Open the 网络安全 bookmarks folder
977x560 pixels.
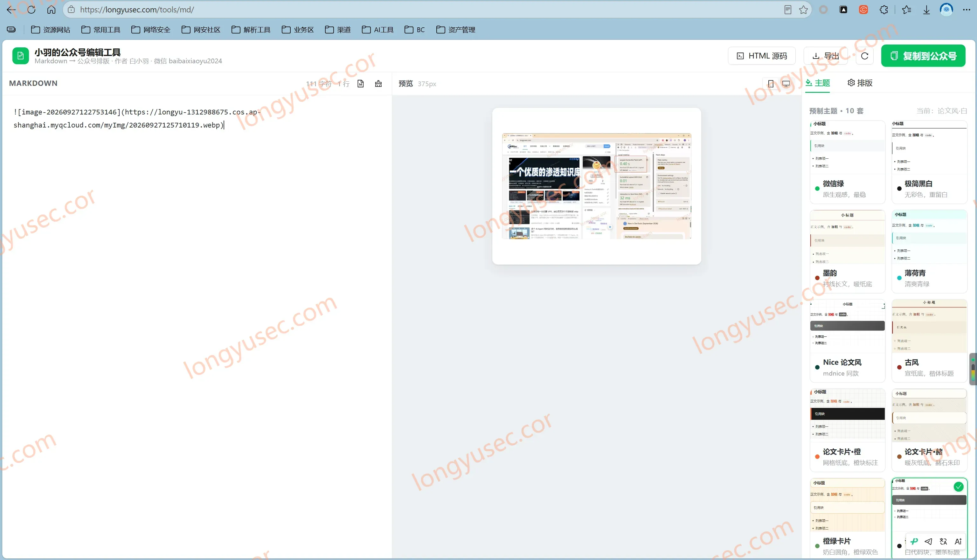coord(151,30)
